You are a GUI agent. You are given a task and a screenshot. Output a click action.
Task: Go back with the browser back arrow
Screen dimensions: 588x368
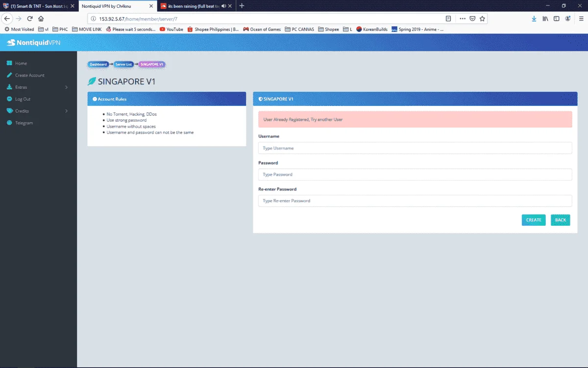(7, 19)
